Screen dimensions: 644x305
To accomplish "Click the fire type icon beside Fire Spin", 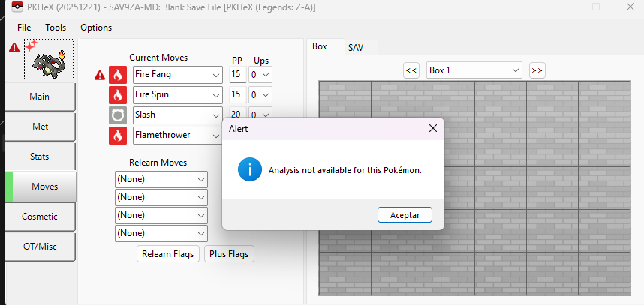I will (118, 95).
